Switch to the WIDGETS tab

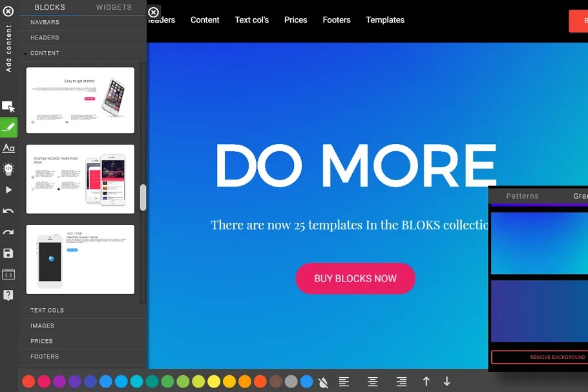[114, 7]
